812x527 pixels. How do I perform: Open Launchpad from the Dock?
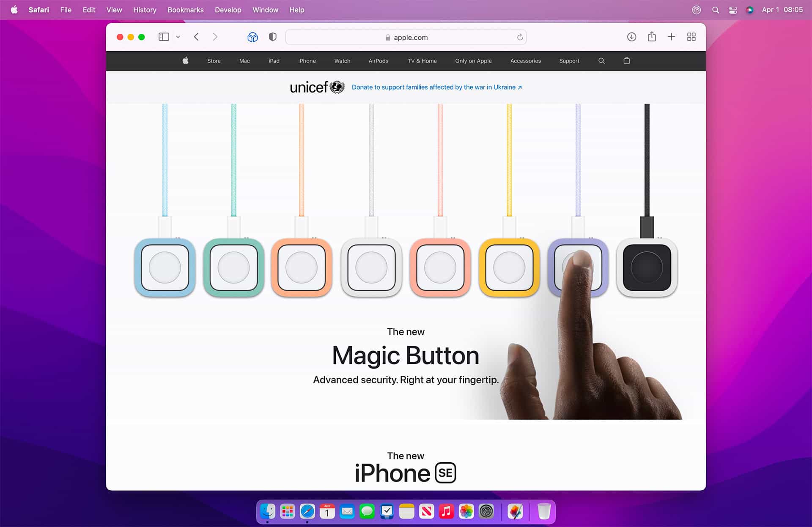(x=288, y=511)
